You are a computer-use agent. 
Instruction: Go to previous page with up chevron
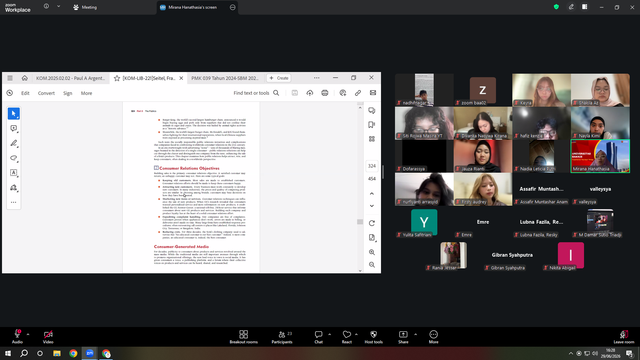[372, 193]
